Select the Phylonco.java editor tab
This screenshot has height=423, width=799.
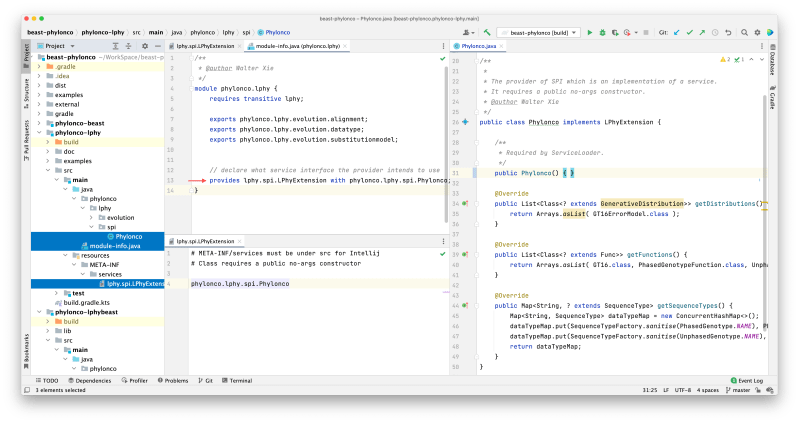(x=478, y=46)
